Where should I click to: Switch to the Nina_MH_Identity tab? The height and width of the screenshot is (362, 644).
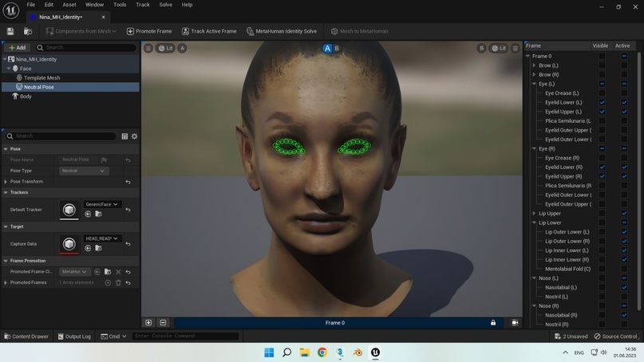click(61, 18)
